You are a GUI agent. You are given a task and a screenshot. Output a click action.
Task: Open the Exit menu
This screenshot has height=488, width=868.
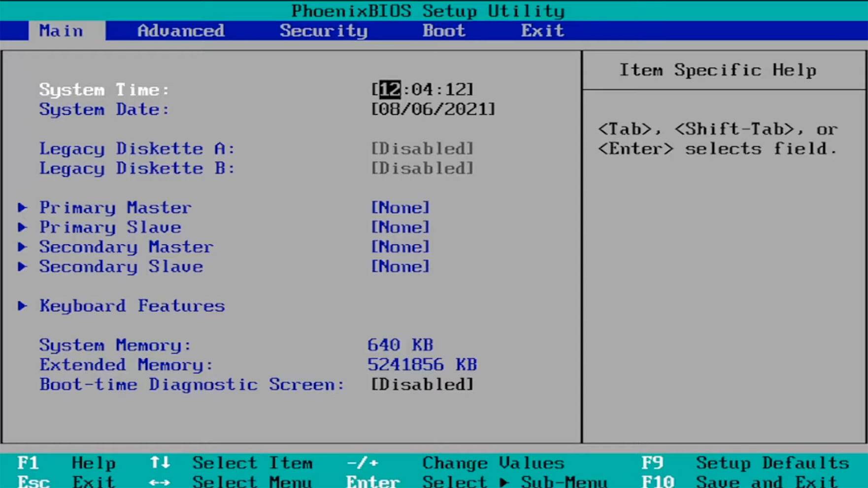coord(541,31)
